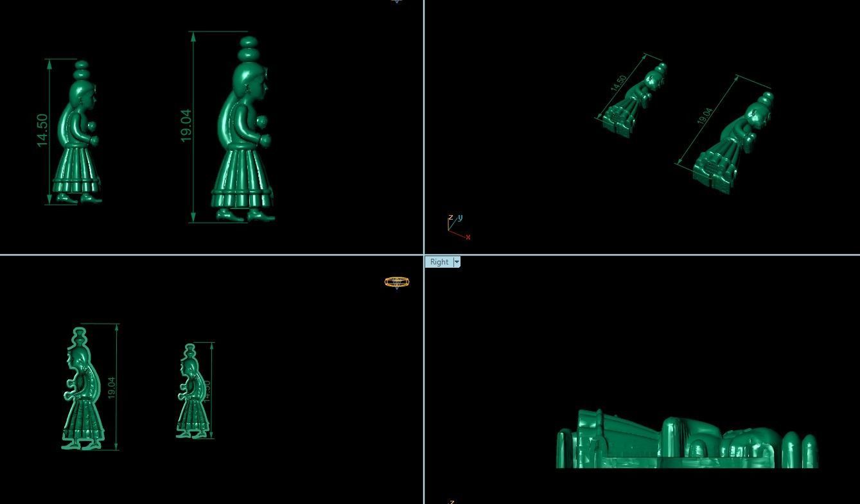Pick the smaller 14.50 figure model in the top-left viewport
Viewport: 860px width, 504px height.
coord(78,132)
